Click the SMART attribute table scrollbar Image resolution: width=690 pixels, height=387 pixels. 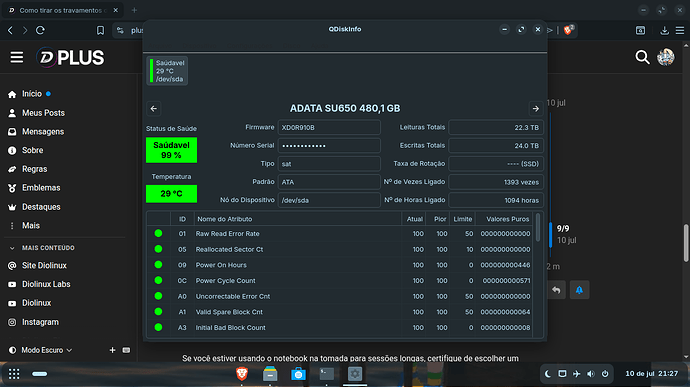(x=538, y=228)
